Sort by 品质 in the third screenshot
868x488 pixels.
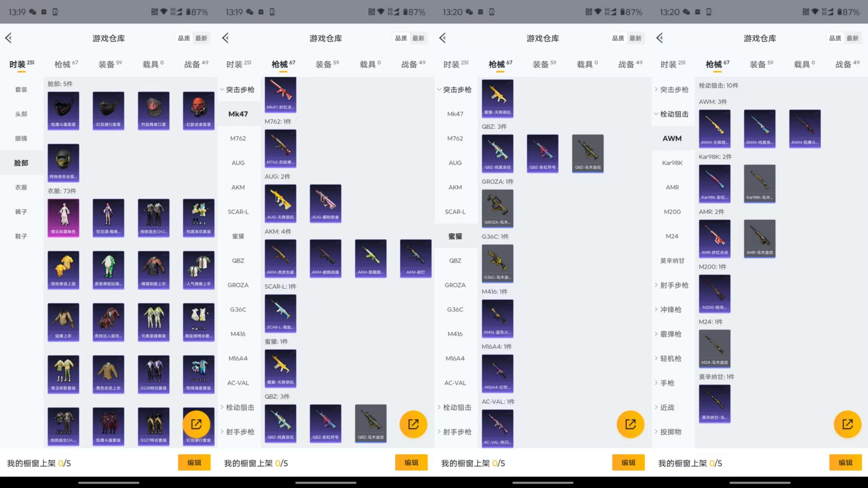(x=618, y=38)
